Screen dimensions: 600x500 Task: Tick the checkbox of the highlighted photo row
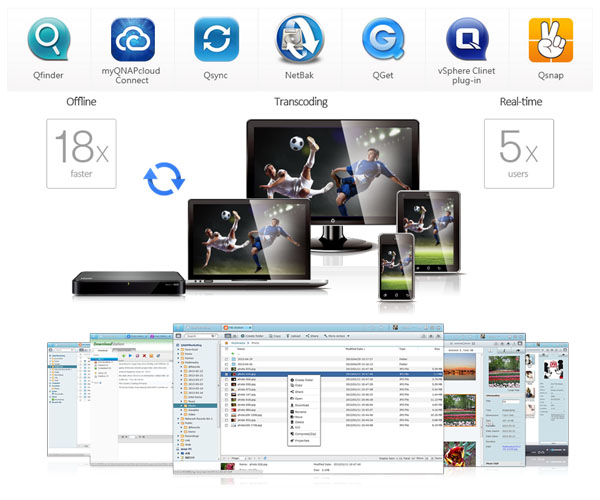coord(227,374)
